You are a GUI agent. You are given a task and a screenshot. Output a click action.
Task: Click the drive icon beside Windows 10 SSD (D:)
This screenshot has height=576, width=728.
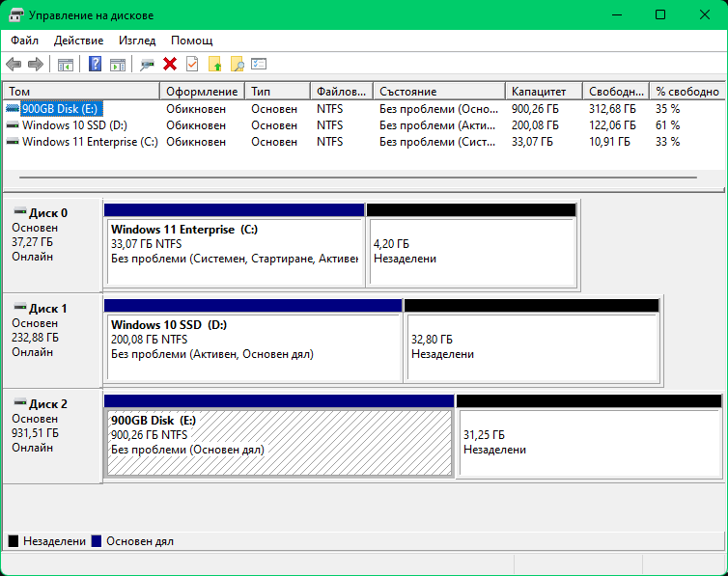point(13,125)
